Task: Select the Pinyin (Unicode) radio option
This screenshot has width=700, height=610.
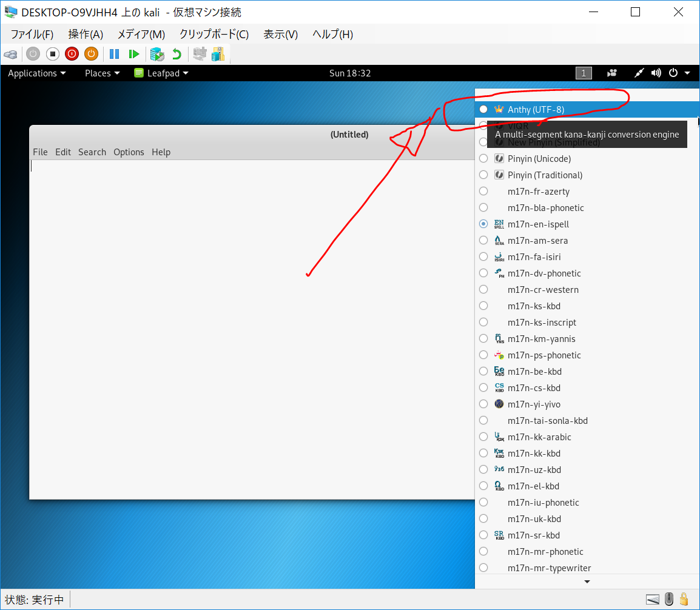Action: [483, 159]
